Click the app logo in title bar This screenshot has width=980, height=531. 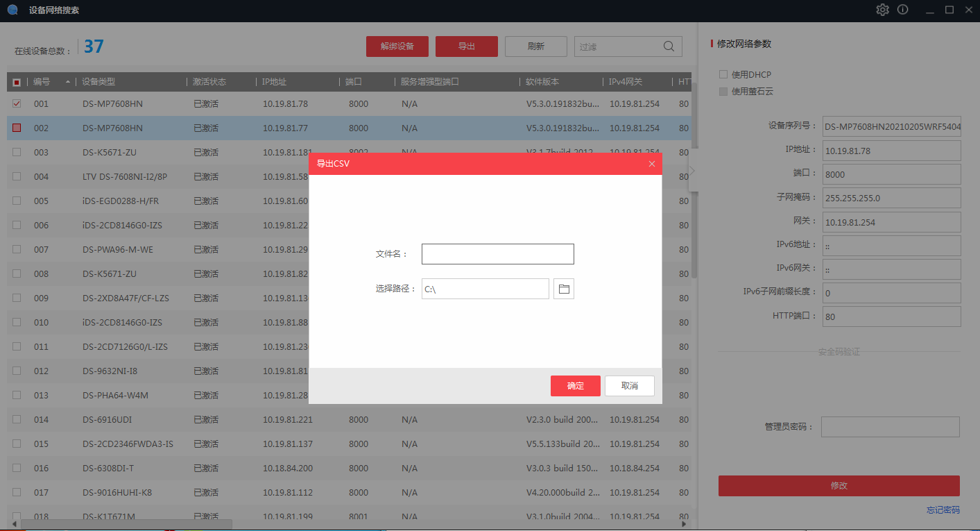[12, 10]
